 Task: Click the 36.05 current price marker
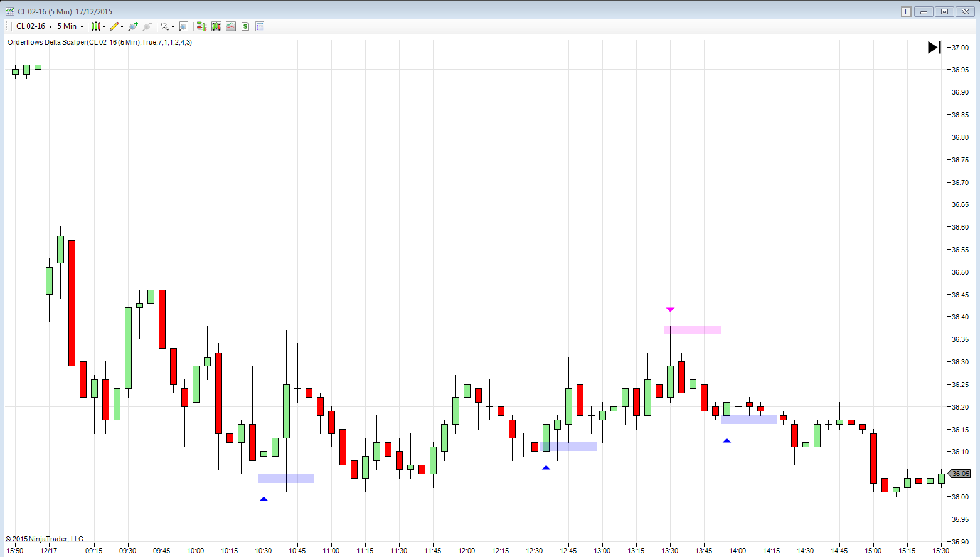959,474
